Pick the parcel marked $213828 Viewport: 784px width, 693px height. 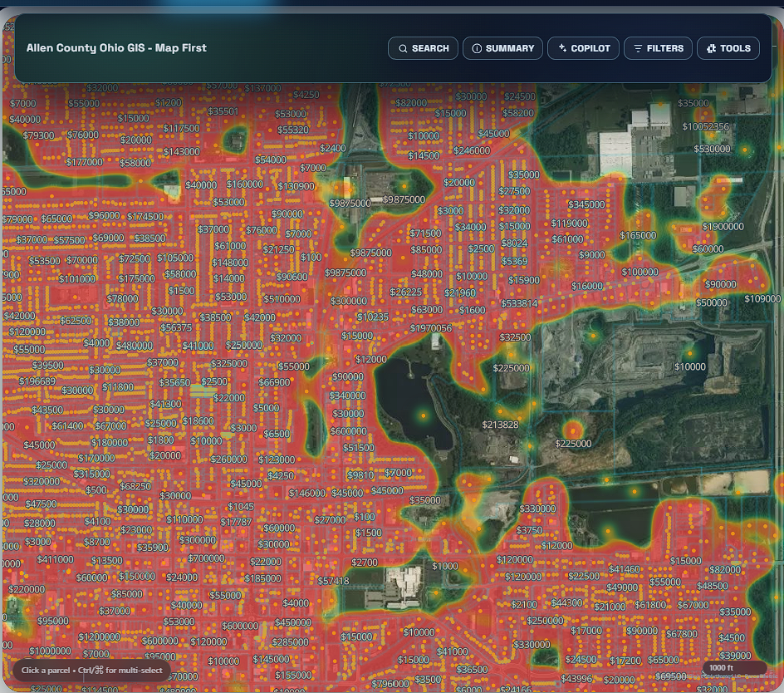click(500, 425)
